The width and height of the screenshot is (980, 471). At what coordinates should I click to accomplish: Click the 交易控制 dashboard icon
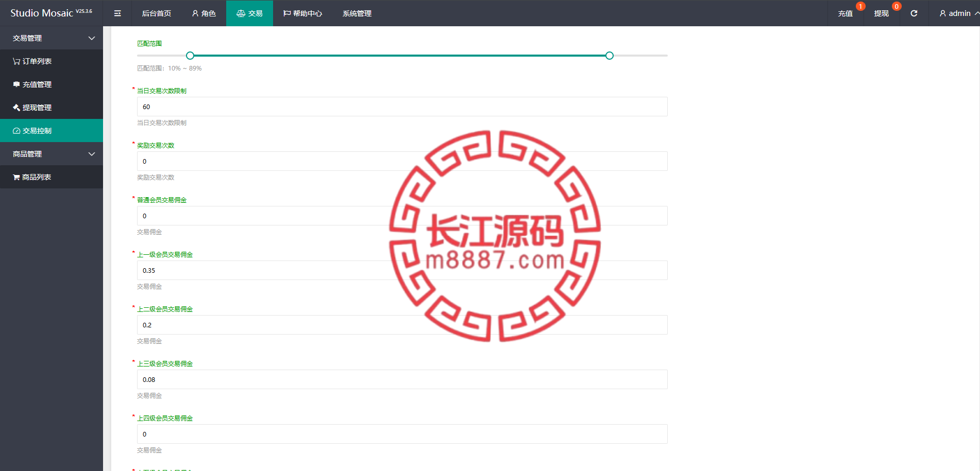(16, 131)
